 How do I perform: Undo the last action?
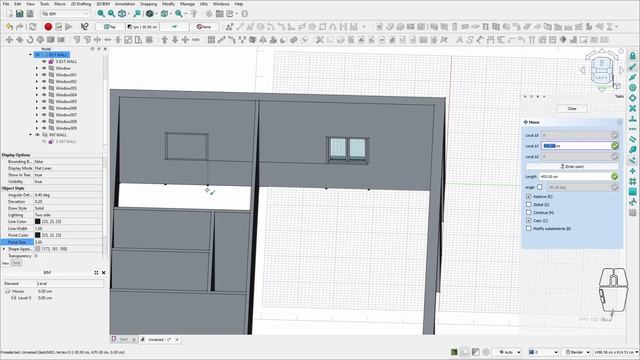[x=9, y=27]
